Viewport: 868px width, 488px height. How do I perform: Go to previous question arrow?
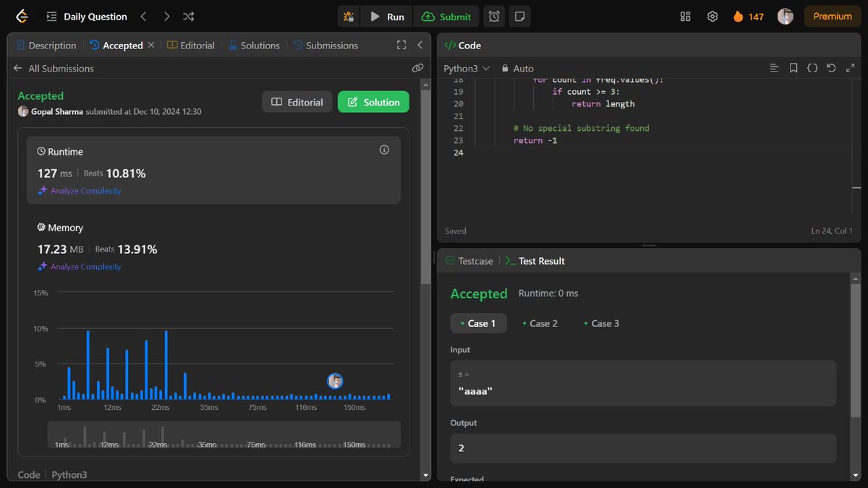coord(143,16)
